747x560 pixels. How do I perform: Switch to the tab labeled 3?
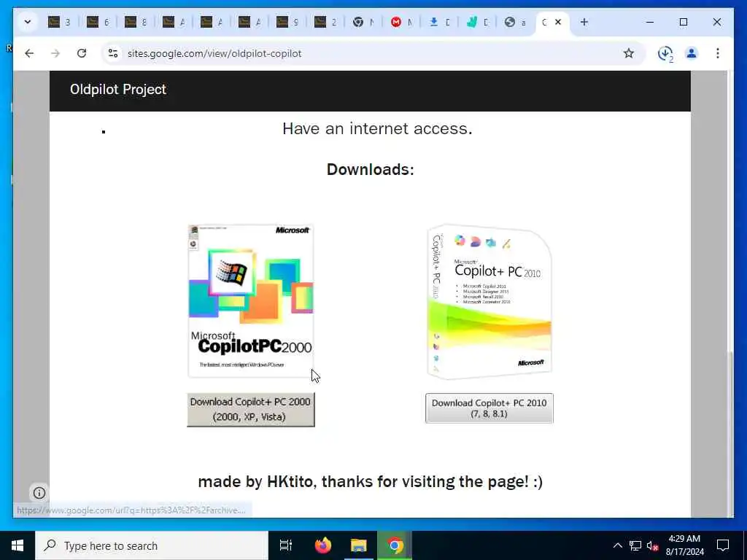click(59, 22)
